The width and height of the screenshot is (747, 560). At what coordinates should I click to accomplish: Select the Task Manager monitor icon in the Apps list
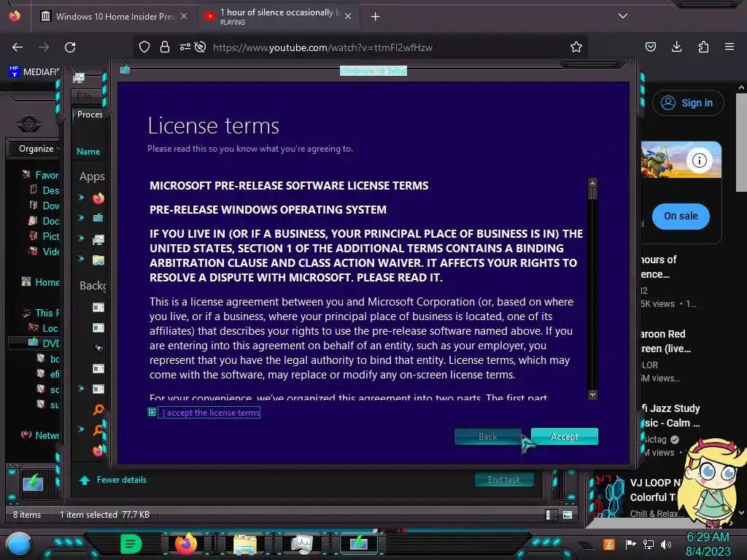click(98, 239)
